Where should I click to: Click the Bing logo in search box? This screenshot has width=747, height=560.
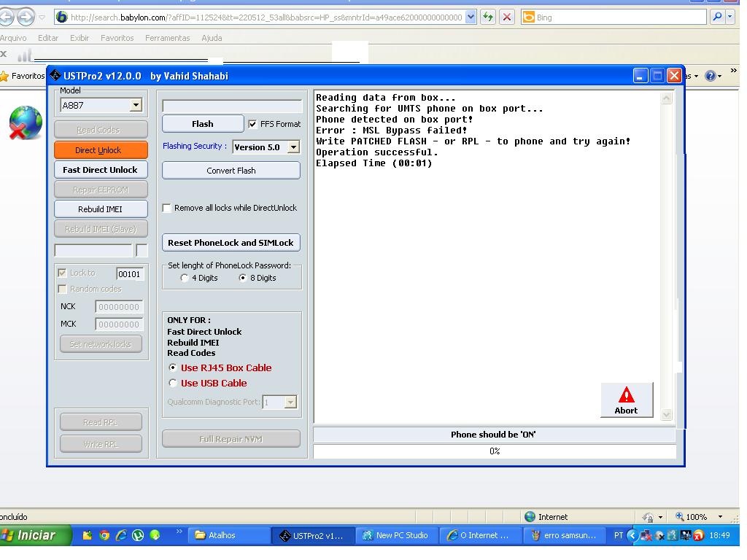(x=529, y=17)
